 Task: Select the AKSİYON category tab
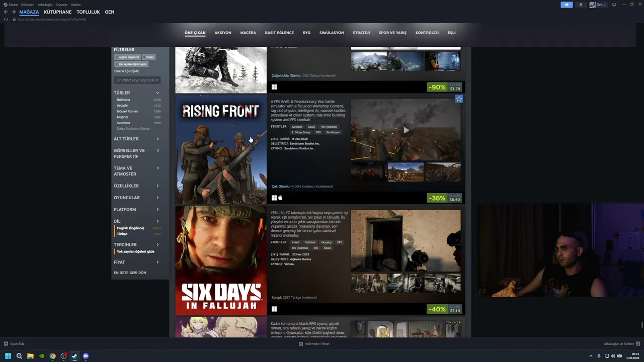pyautogui.click(x=223, y=33)
